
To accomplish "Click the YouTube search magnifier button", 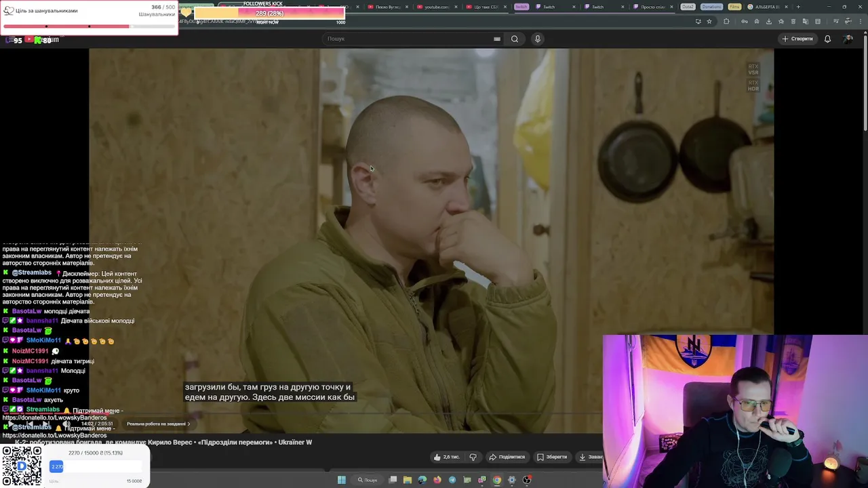I will pos(515,39).
